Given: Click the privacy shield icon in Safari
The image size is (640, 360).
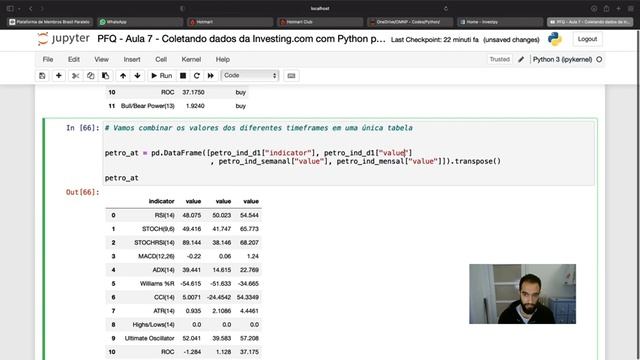Looking at the screenshot, I should 182,8.
